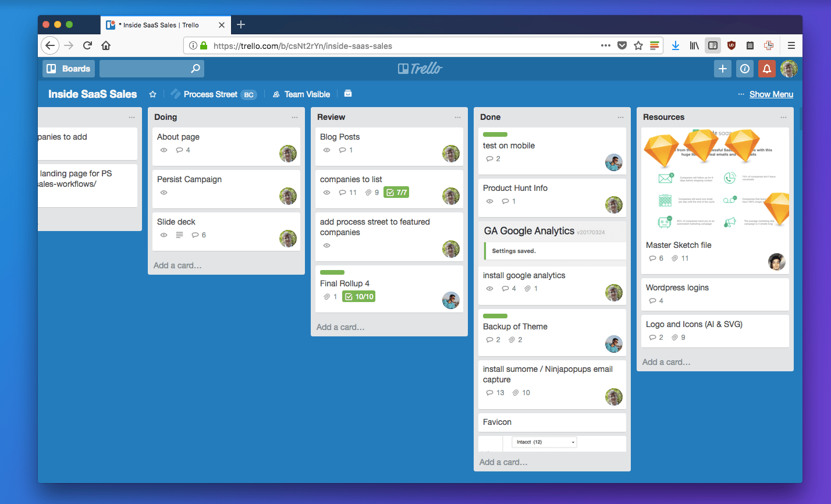Open member avatar on test on mobile card

614,163
